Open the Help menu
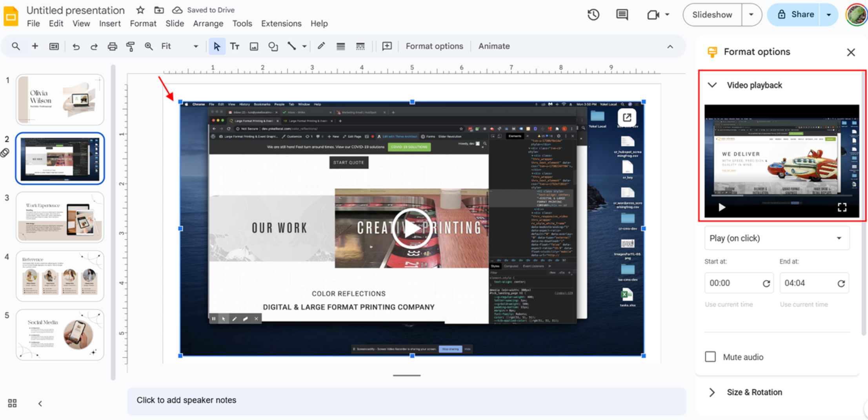This screenshot has height=420, width=868. click(x=319, y=24)
